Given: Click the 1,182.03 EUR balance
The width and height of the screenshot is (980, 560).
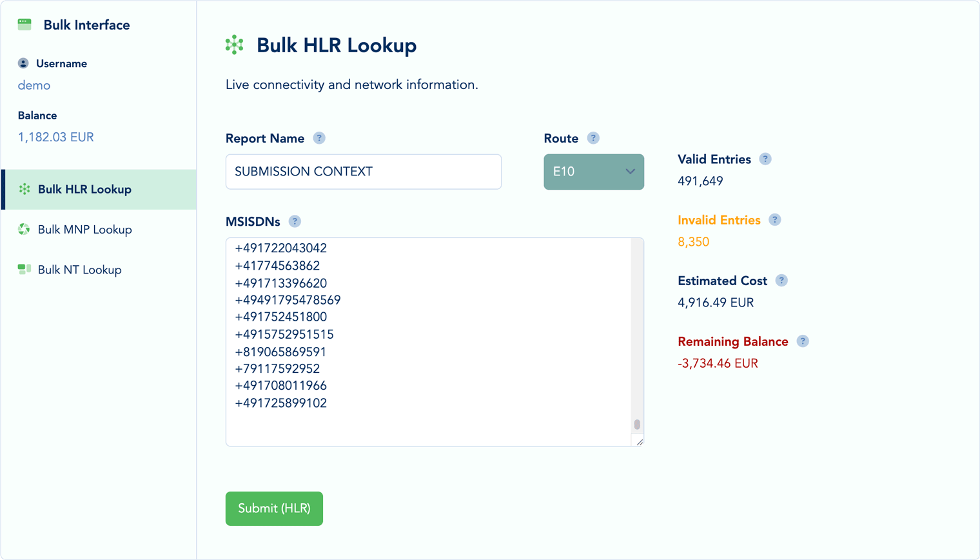Looking at the screenshot, I should tap(56, 137).
